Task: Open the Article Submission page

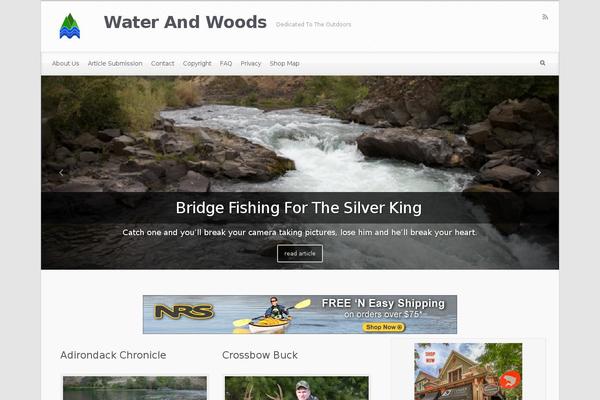Action: click(x=115, y=64)
